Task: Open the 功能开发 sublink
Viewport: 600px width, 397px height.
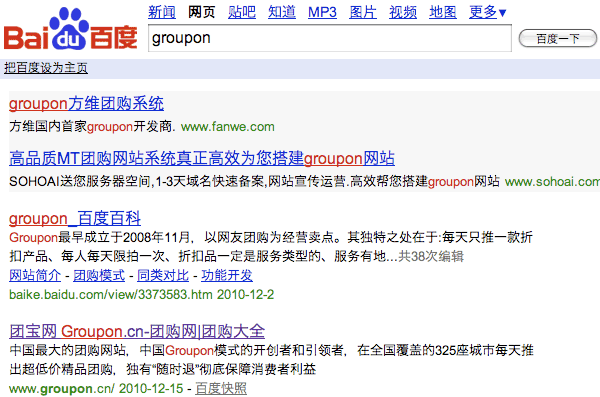Action: 227,275
